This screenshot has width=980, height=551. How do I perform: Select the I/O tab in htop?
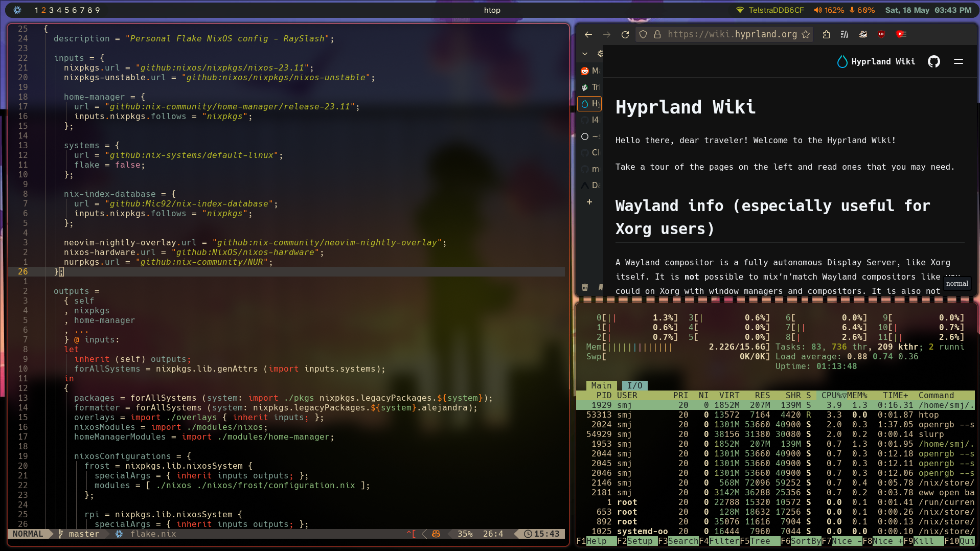(635, 385)
